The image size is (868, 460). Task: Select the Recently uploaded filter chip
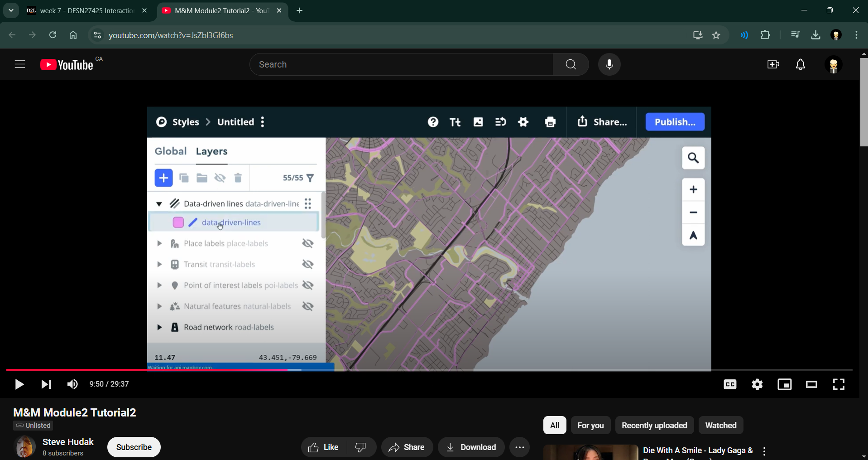coord(654,426)
